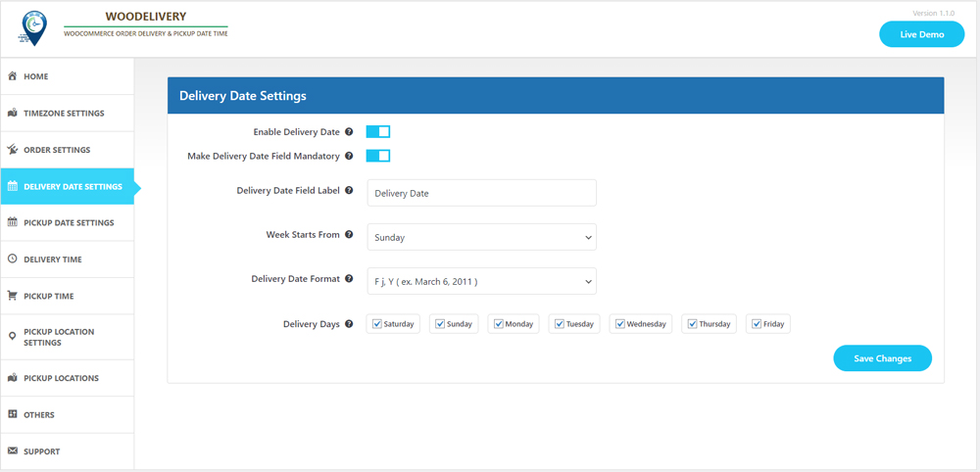Click the Delivery Time clock icon
The height and width of the screenshot is (472, 980).
click(13, 260)
